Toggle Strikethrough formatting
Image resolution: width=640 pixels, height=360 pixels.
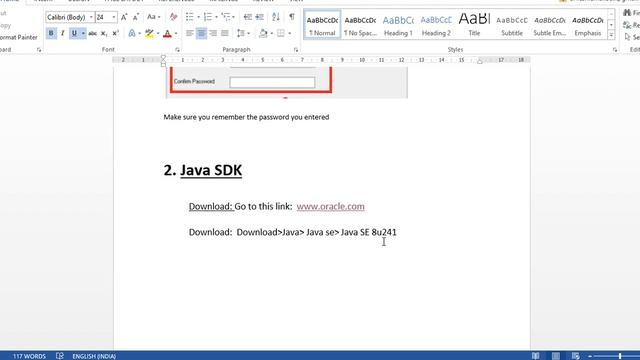click(x=93, y=33)
